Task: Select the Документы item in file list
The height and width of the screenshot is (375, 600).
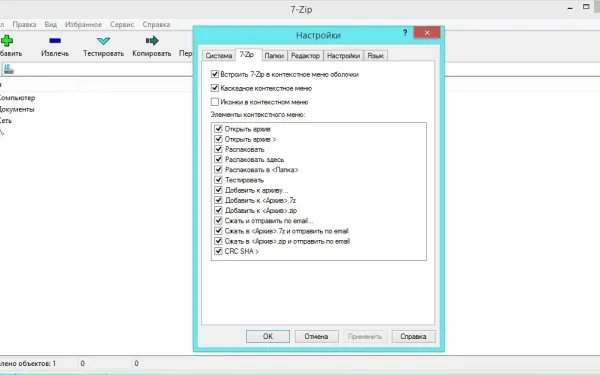Action: coord(17,109)
